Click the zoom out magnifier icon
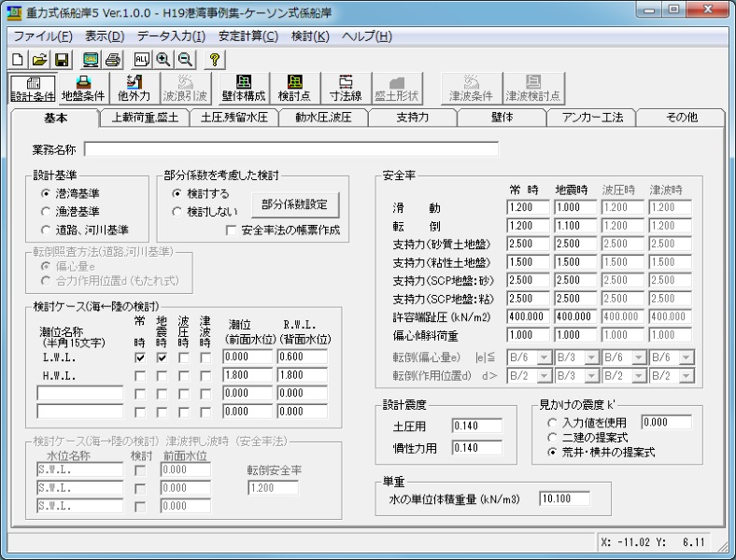The image size is (736, 560). 184,60
